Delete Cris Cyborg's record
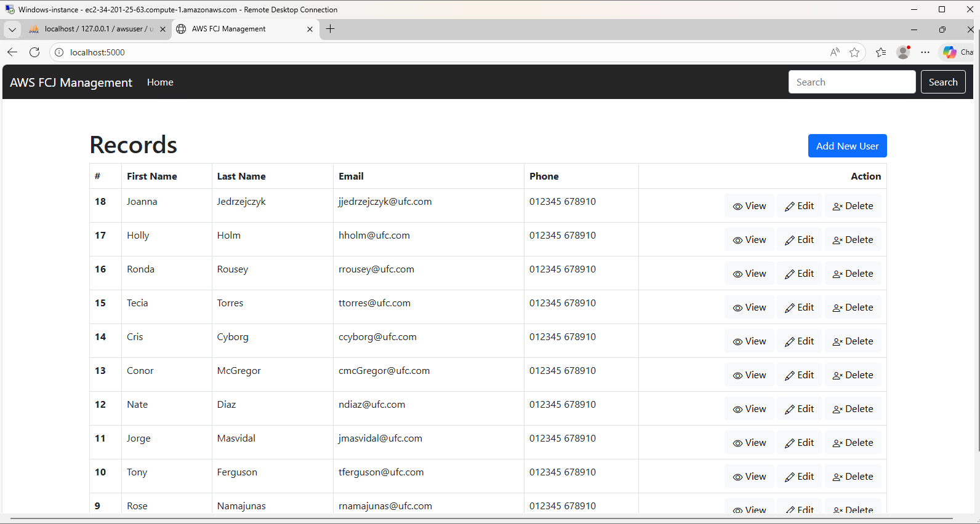The height and width of the screenshot is (524, 980). 853,341
